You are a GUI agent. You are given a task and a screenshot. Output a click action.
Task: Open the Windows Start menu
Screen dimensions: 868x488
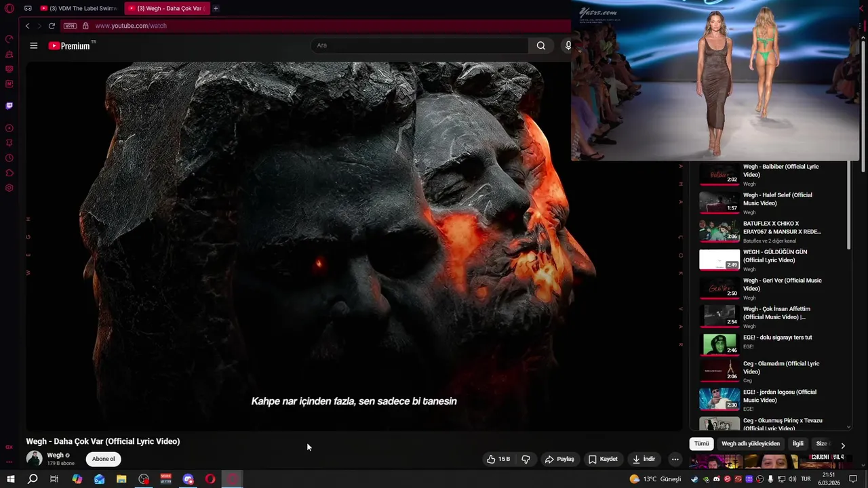(x=10, y=479)
